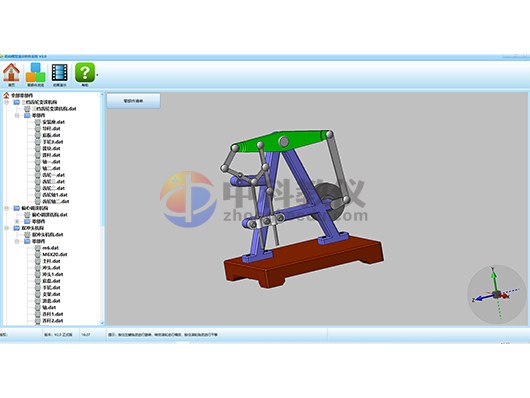
Task: Select the M6X20.dat part file
Action: tap(54, 254)
